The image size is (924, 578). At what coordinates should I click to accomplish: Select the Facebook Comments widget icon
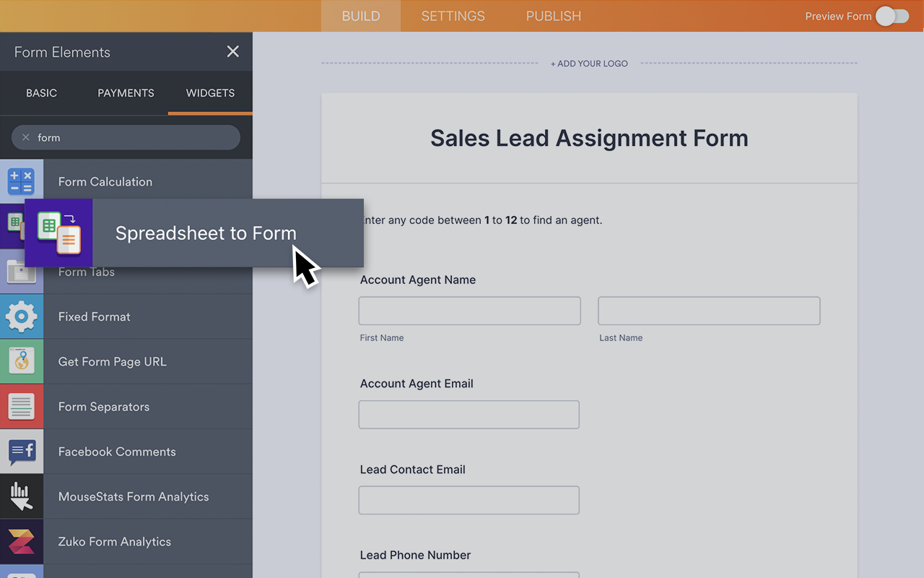coord(22,451)
